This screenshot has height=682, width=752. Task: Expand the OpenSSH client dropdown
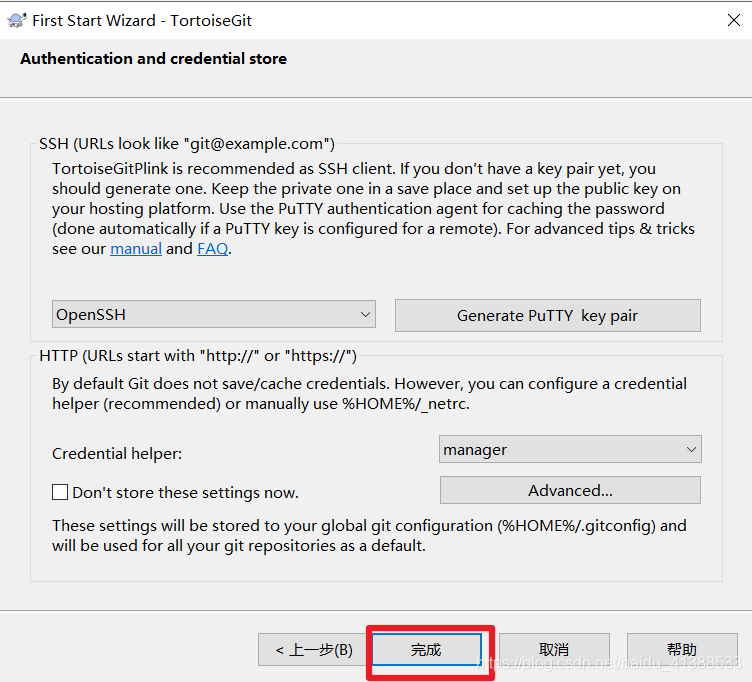tap(213, 315)
